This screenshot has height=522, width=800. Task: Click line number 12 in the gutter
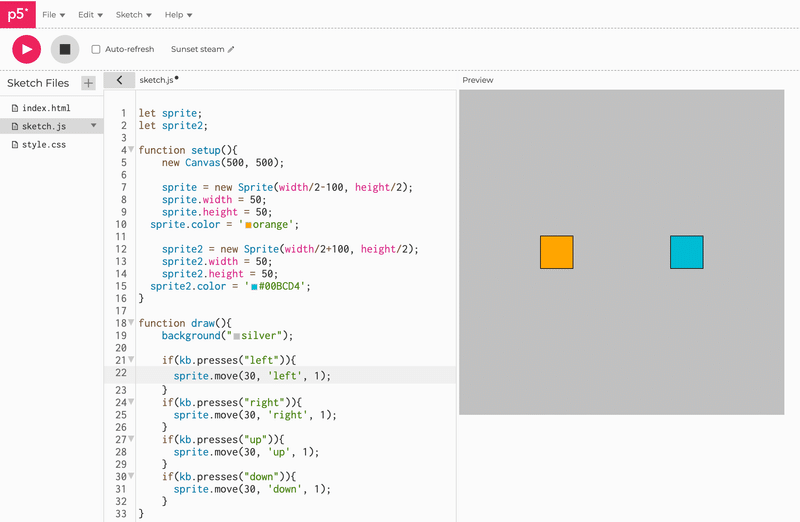pyautogui.click(x=121, y=249)
